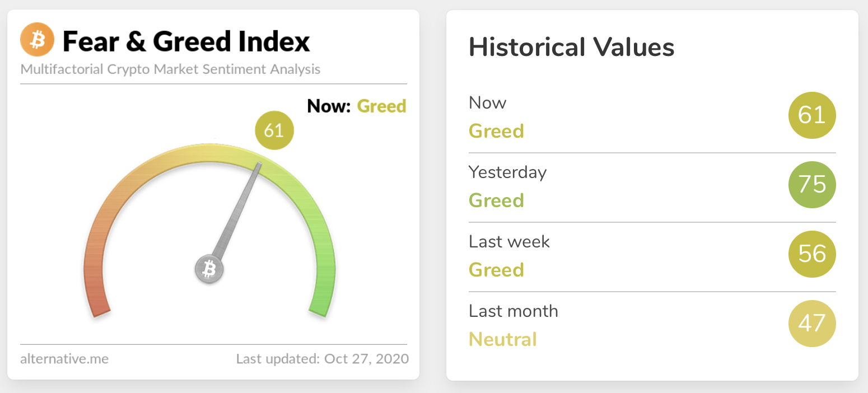This screenshot has height=393, width=868.
Task: Click the Historical Values heading
Action: tap(571, 48)
